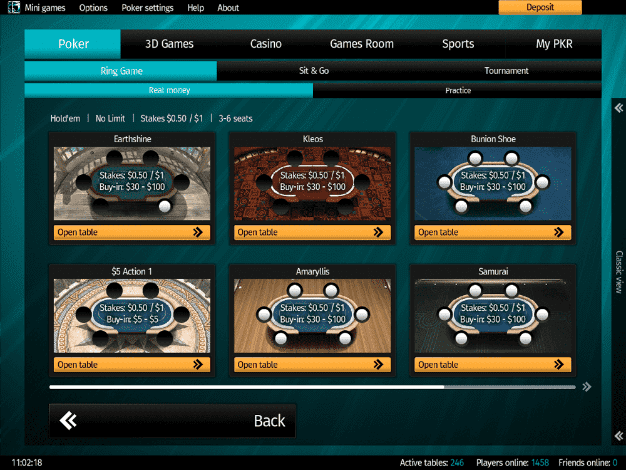
Task: Click the PKR logo icon in menu bar
Action: (14, 7)
